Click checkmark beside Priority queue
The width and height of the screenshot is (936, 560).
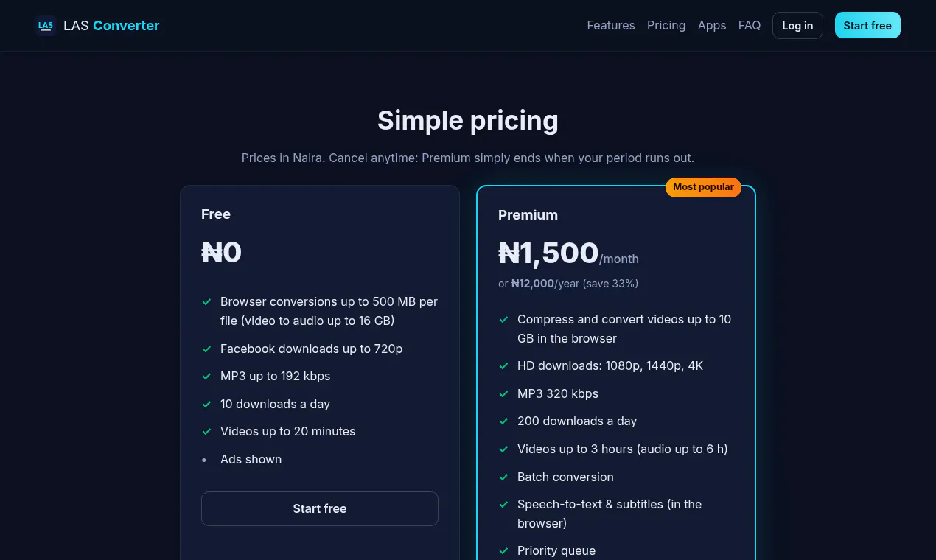coord(504,551)
